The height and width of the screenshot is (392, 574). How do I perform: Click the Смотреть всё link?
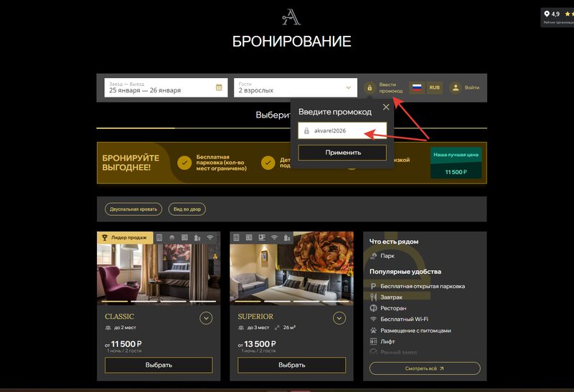[425, 368]
